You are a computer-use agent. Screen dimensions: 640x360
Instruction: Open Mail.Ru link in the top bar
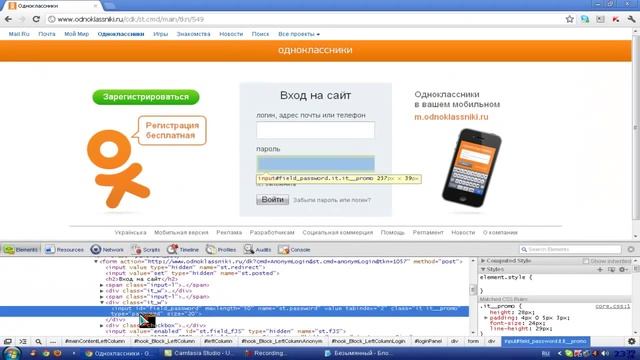[x=19, y=34]
